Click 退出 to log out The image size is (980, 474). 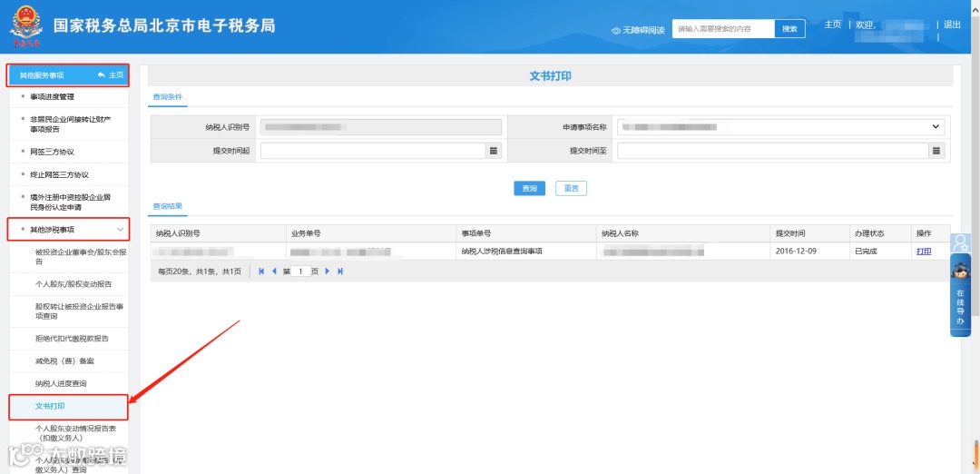pos(952,25)
